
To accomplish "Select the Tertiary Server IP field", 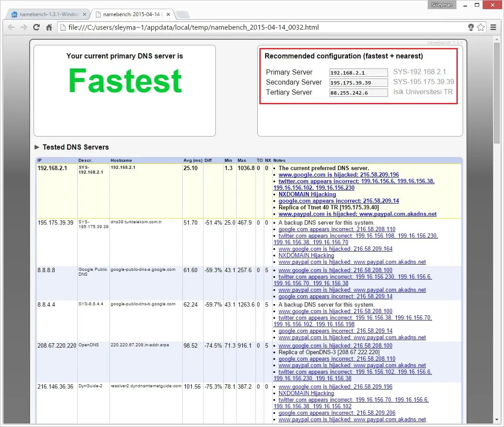I will (x=358, y=93).
